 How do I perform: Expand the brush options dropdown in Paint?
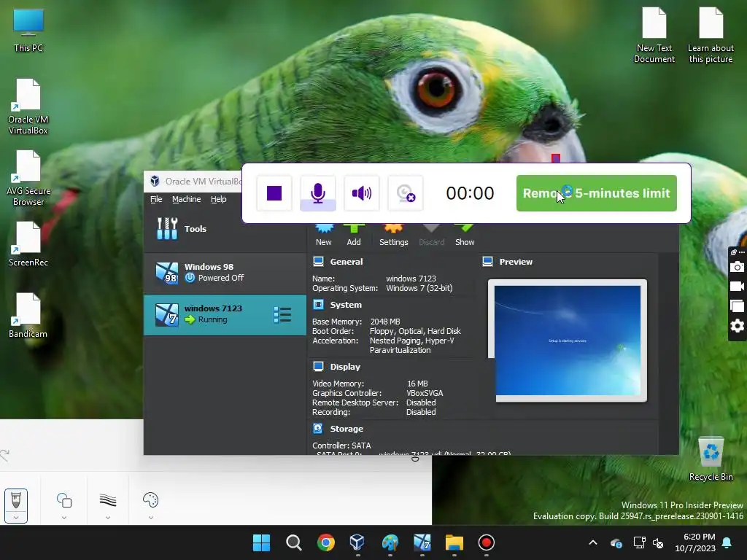16,518
